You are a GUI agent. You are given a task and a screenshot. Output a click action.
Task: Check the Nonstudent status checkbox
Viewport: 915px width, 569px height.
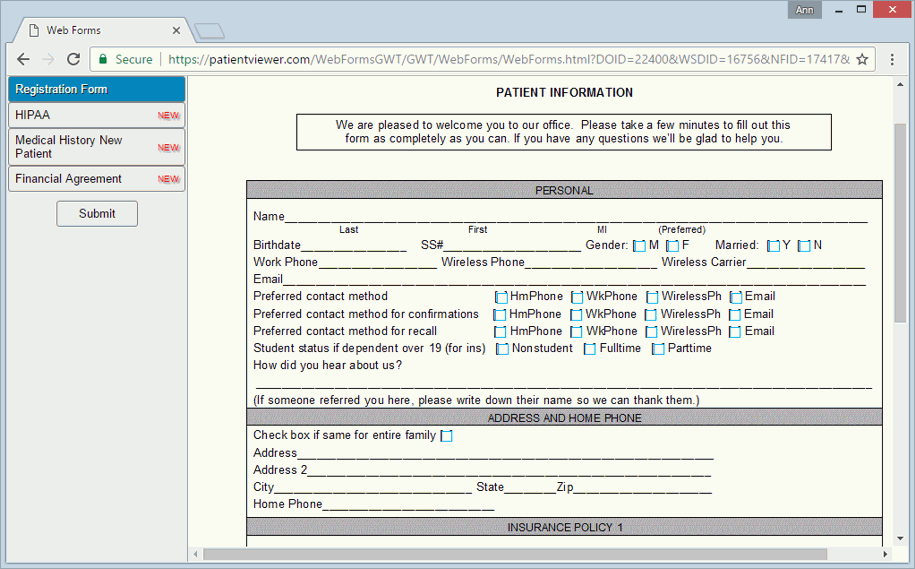[x=502, y=349]
